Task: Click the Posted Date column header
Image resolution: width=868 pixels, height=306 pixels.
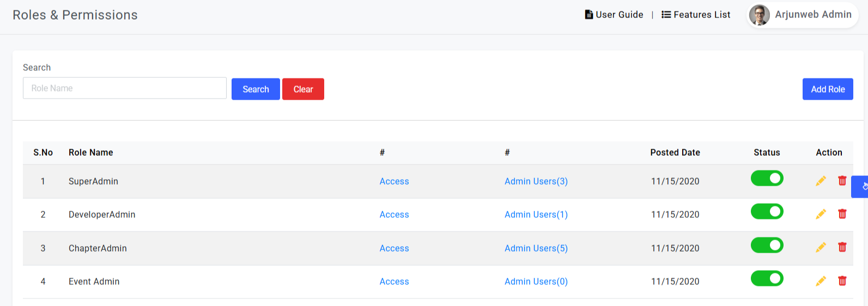Action: coord(675,152)
